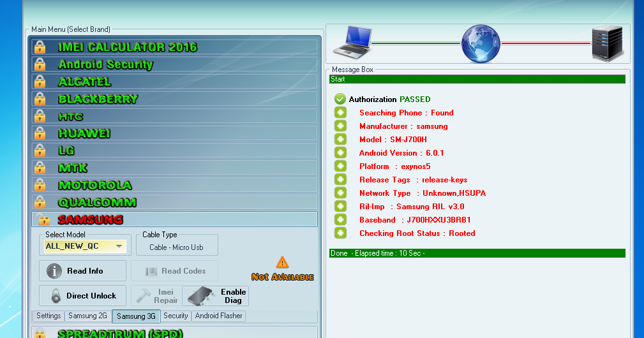Click the Read Info button
This screenshot has width=644, height=338.
click(x=82, y=271)
